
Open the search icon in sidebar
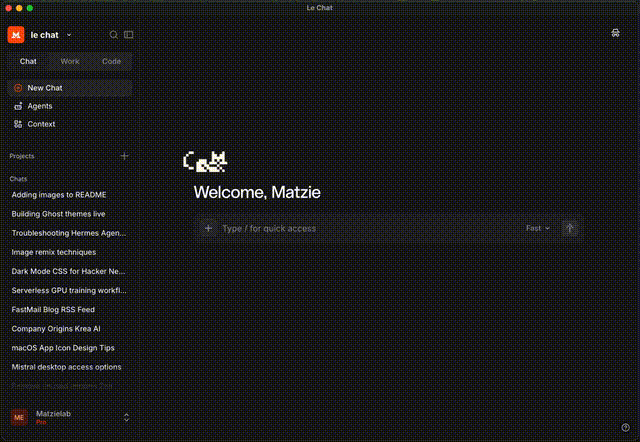(114, 35)
